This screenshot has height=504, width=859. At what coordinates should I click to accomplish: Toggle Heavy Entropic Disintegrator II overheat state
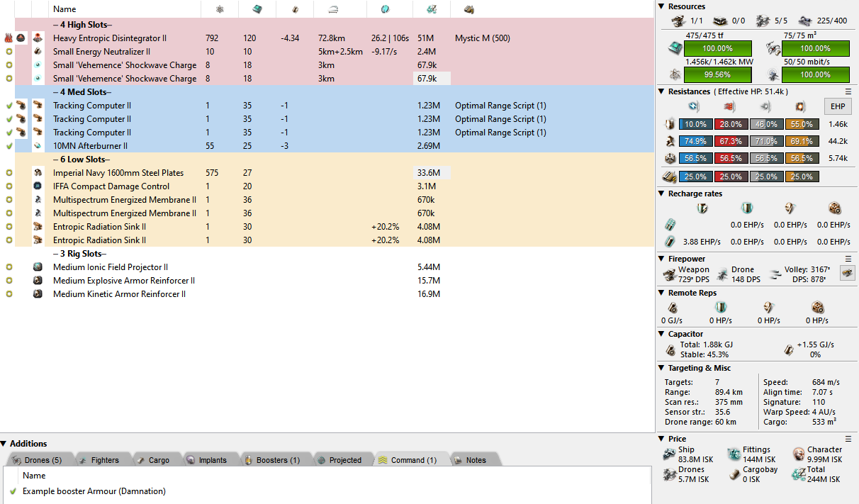coord(8,38)
